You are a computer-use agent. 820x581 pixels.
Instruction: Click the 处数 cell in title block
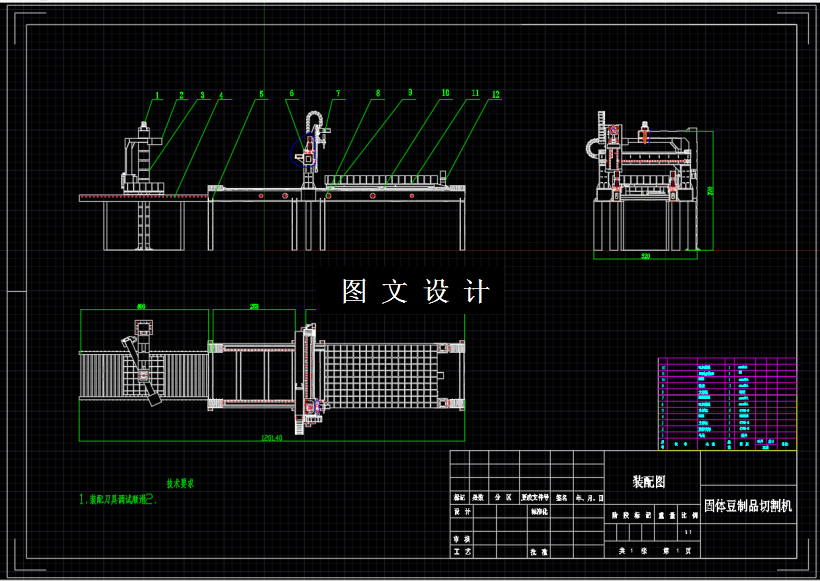(478, 498)
